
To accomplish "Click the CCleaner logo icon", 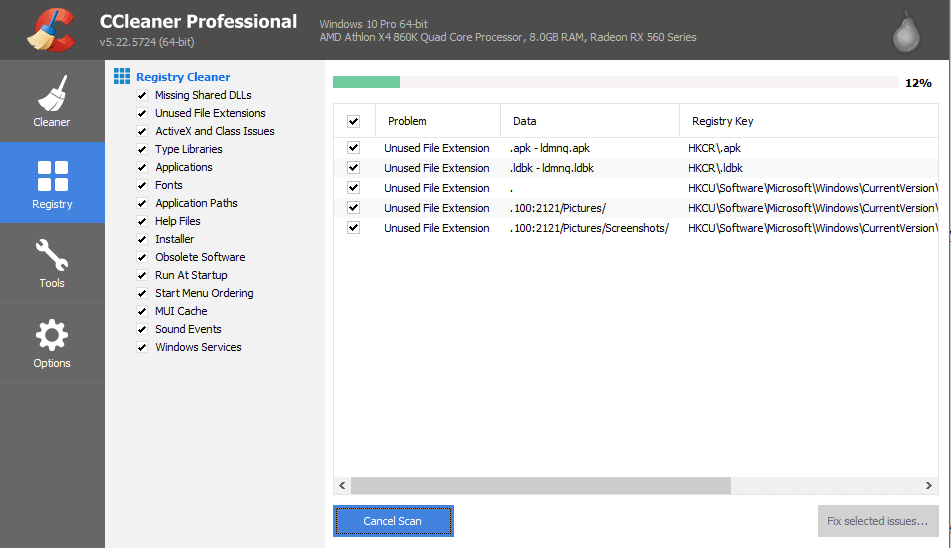I will click(51, 30).
